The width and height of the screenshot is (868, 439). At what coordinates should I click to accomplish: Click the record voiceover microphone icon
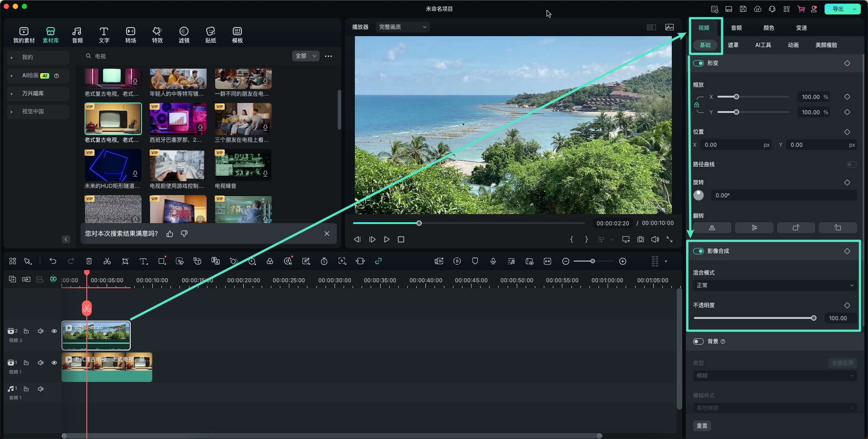click(x=493, y=261)
